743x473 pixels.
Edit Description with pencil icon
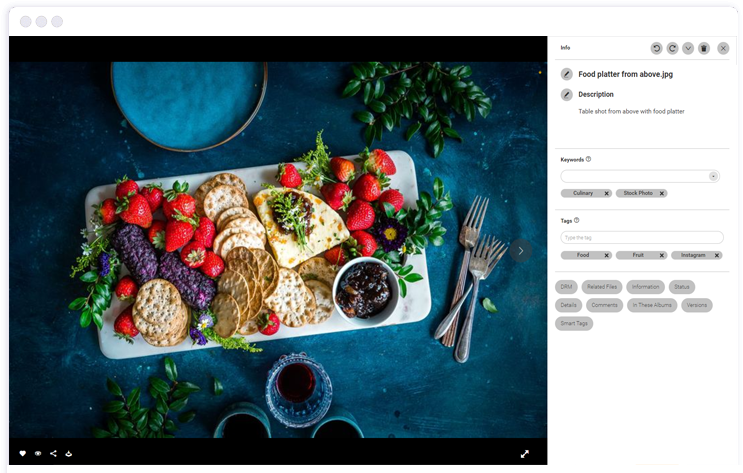point(567,94)
